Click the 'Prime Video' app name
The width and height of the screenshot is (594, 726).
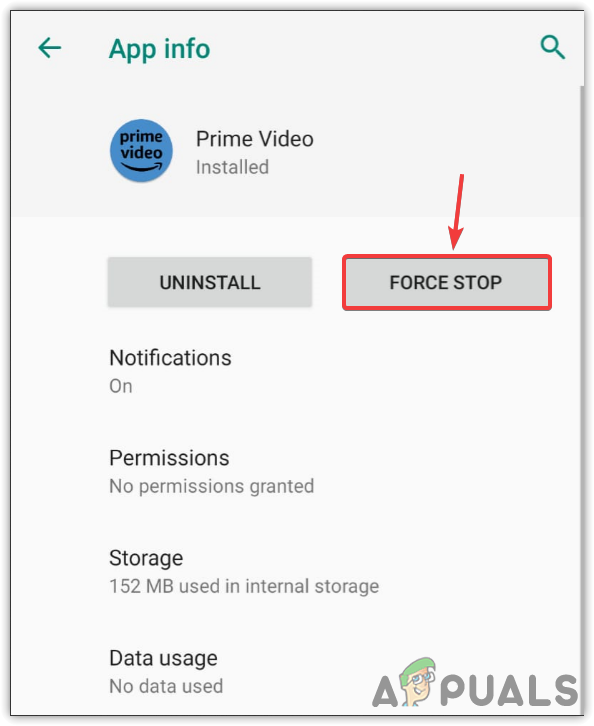pos(255,139)
